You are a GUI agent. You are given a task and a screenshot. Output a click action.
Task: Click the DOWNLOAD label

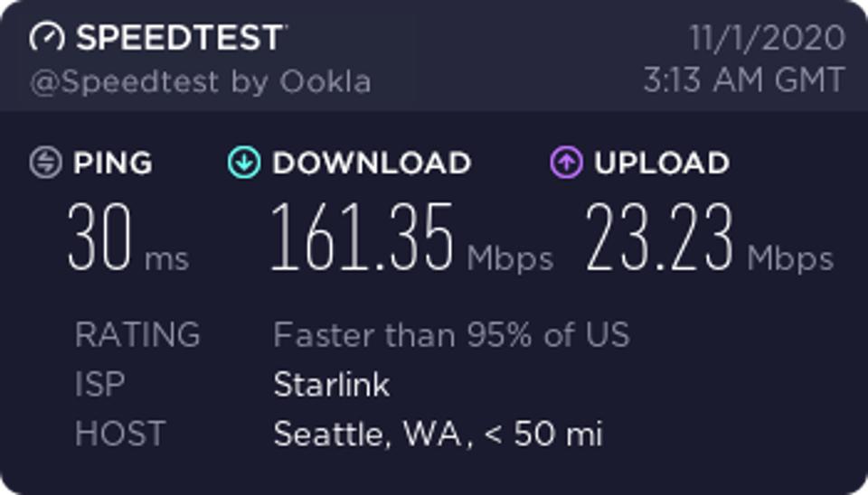372,163
